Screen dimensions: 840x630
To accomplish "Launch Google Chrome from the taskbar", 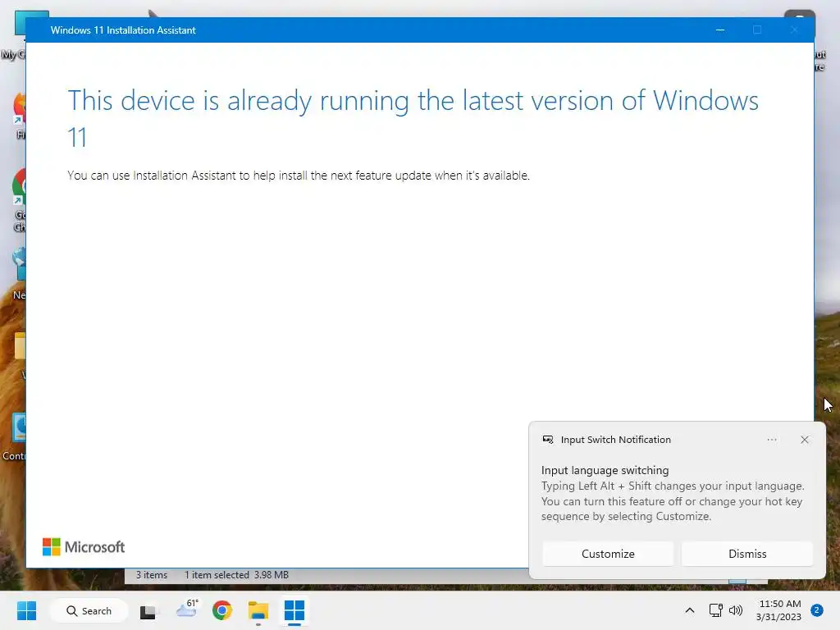I will [x=222, y=610].
